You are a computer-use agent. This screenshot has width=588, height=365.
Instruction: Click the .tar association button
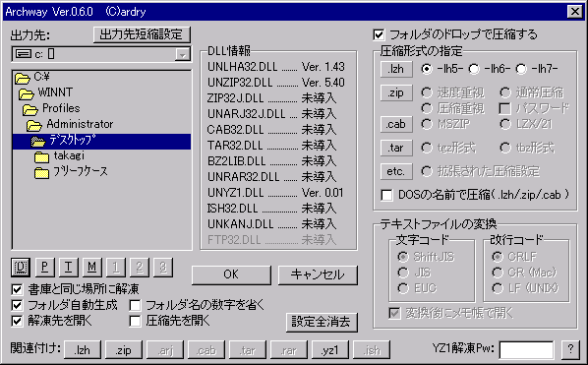(x=248, y=350)
